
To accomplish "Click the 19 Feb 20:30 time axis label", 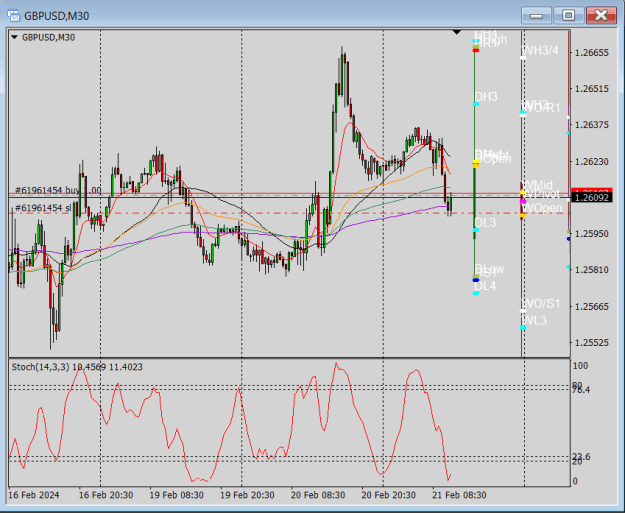I will (x=247, y=495).
